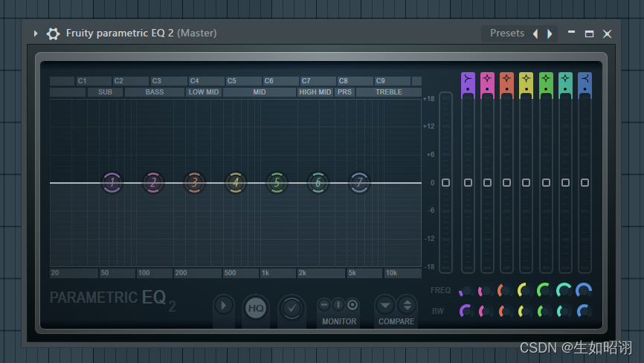Select band 3 orange node
The height and width of the screenshot is (363, 644).
click(194, 182)
